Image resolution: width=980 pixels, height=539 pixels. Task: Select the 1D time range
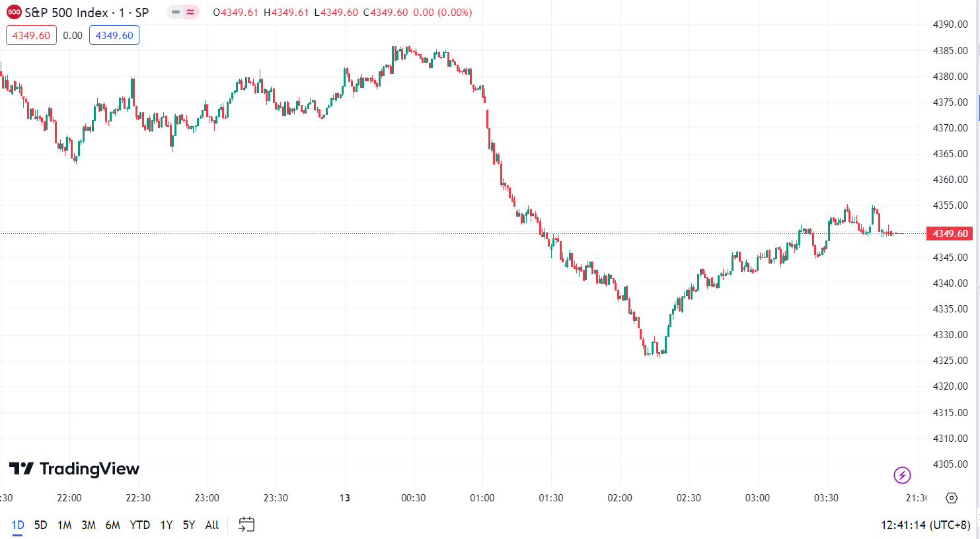[x=18, y=525]
